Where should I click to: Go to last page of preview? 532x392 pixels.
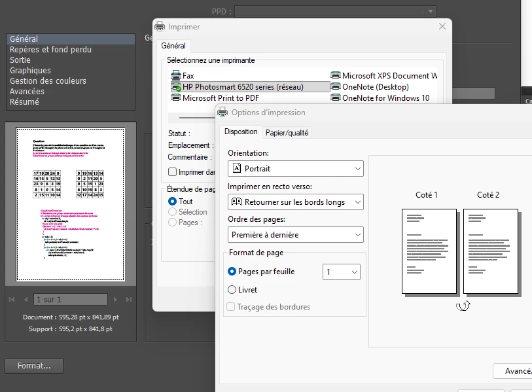[129, 299]
